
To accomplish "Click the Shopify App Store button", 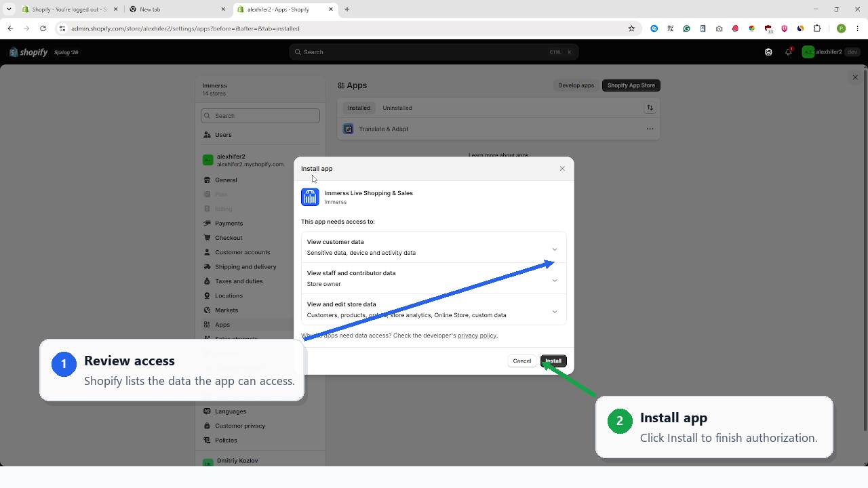I will tap(631, 85).
